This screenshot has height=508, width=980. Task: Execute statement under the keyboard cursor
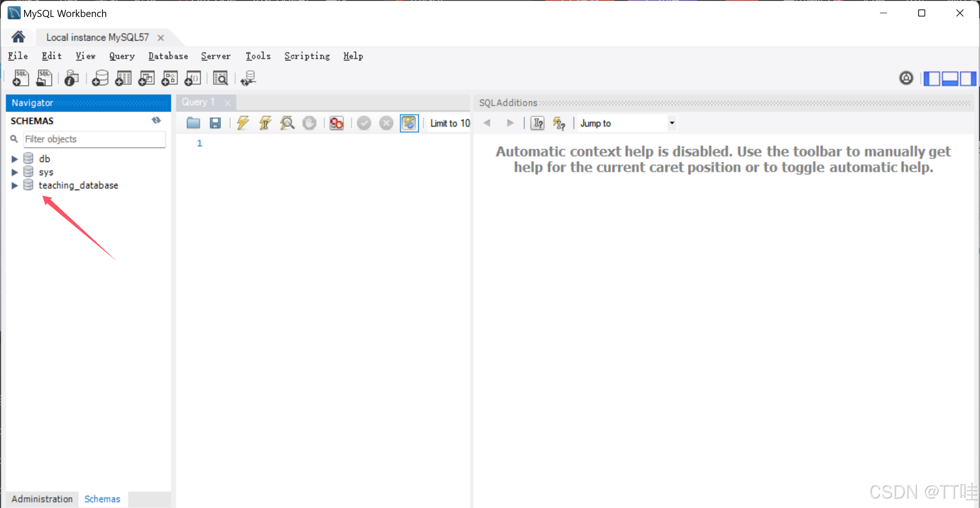click(265, 123)
